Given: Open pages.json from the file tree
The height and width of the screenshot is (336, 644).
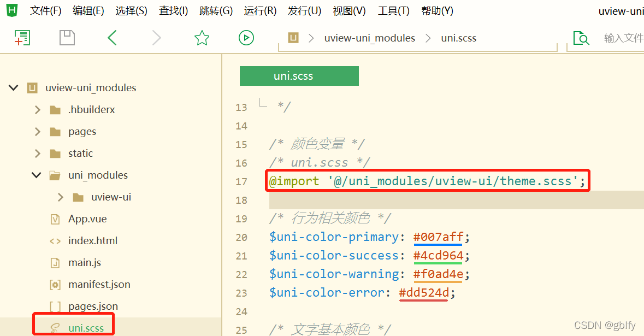Looking at the screenshot, I should tap(93, 306).
